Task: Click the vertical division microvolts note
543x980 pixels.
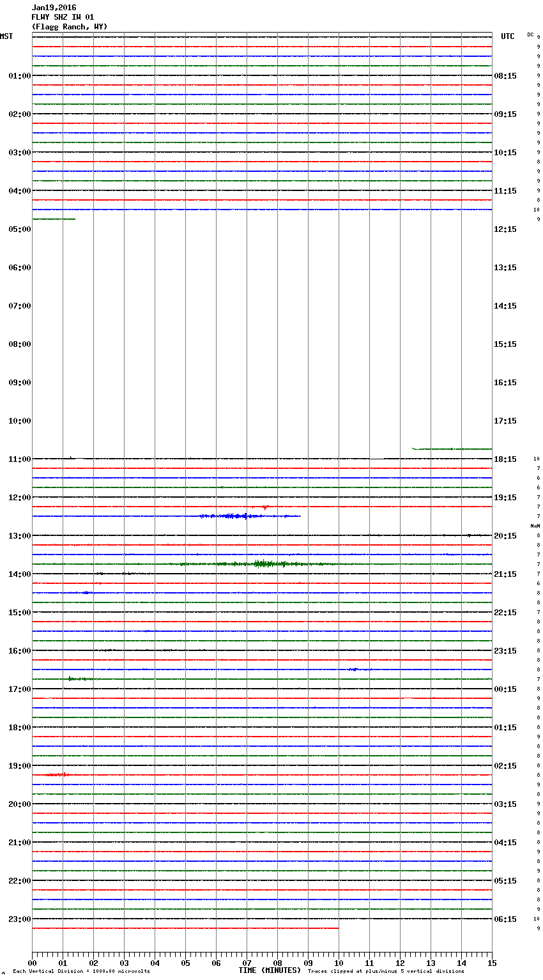Action: click(x=81, y=972)
